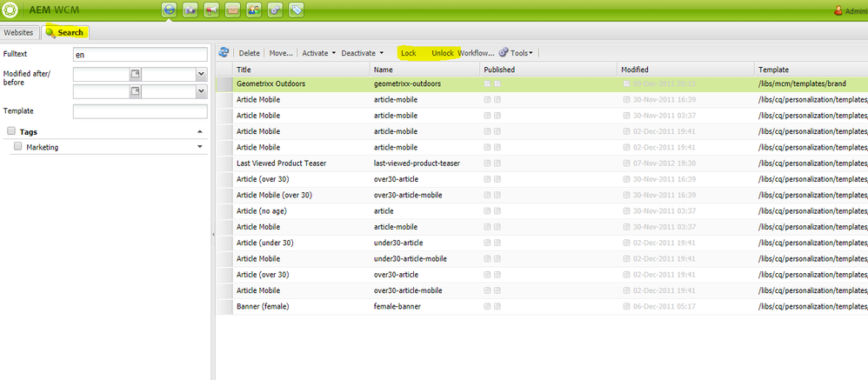Click the Move... button
This screenshot has height=380, width=868.
(281, 53)
